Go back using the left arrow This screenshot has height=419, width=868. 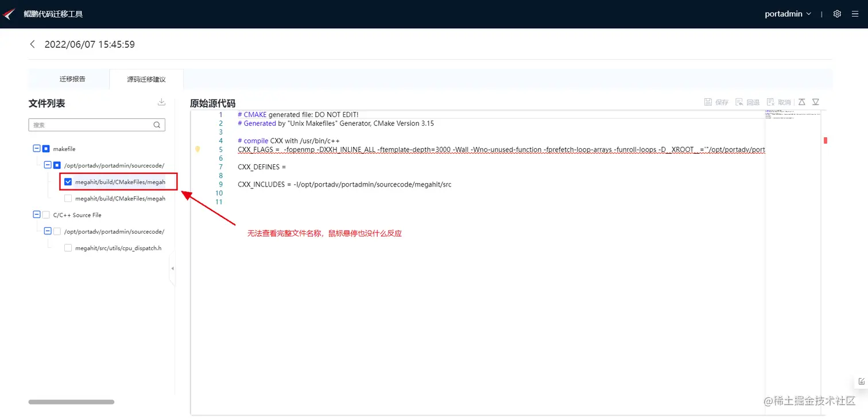[x=32, y=44]
